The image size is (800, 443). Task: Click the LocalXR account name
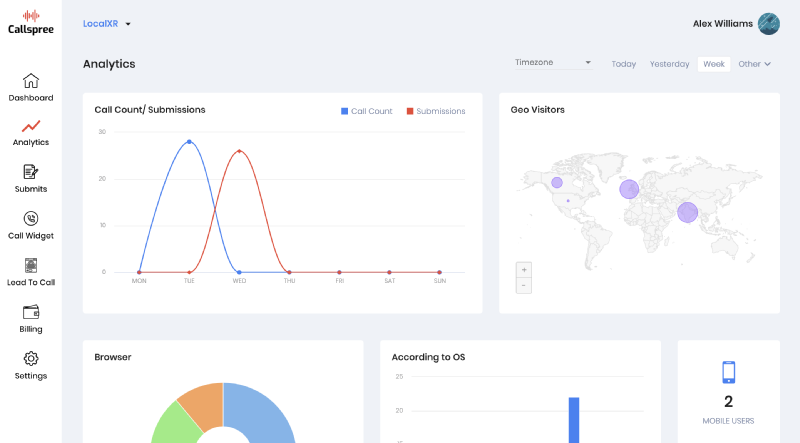coord(101,24)
